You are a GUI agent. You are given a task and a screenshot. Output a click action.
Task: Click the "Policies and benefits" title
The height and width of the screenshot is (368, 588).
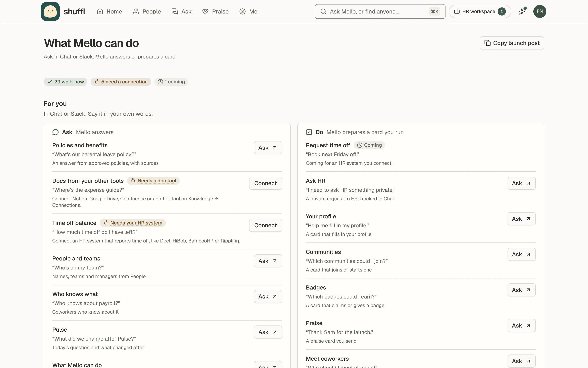pyautogui.click(x=80, y=145)
